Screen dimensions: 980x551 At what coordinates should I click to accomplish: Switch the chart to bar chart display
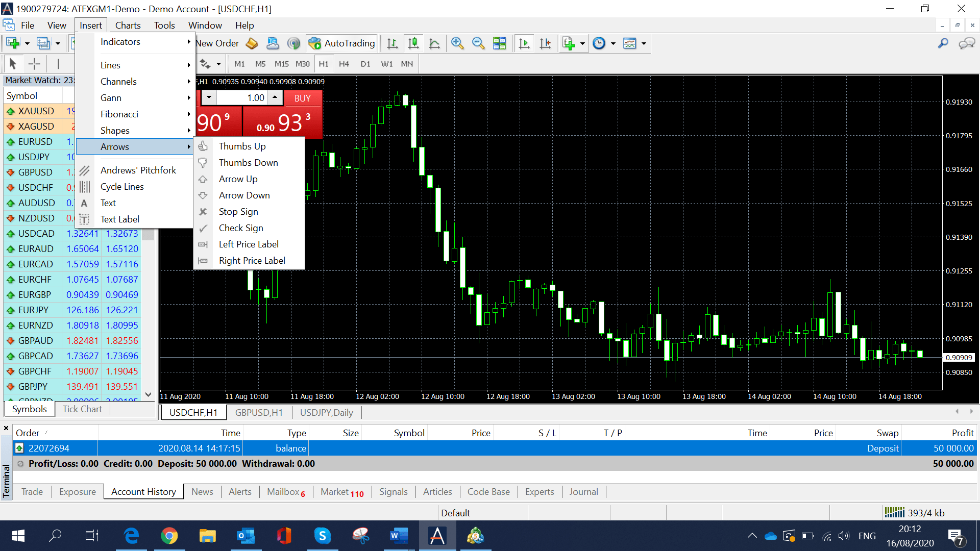tap(392, 43)
